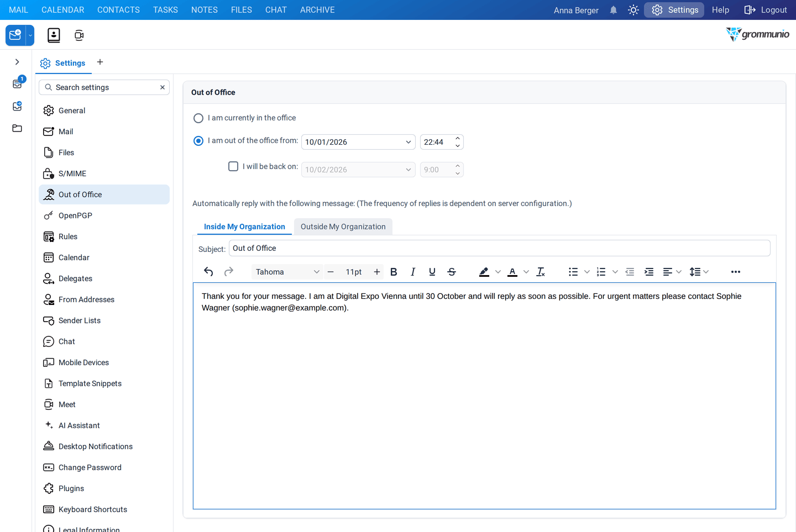Viewport: 796px width, 532px height.
Task: Toggle strikethrough formatting
Action: click(452, 272)
